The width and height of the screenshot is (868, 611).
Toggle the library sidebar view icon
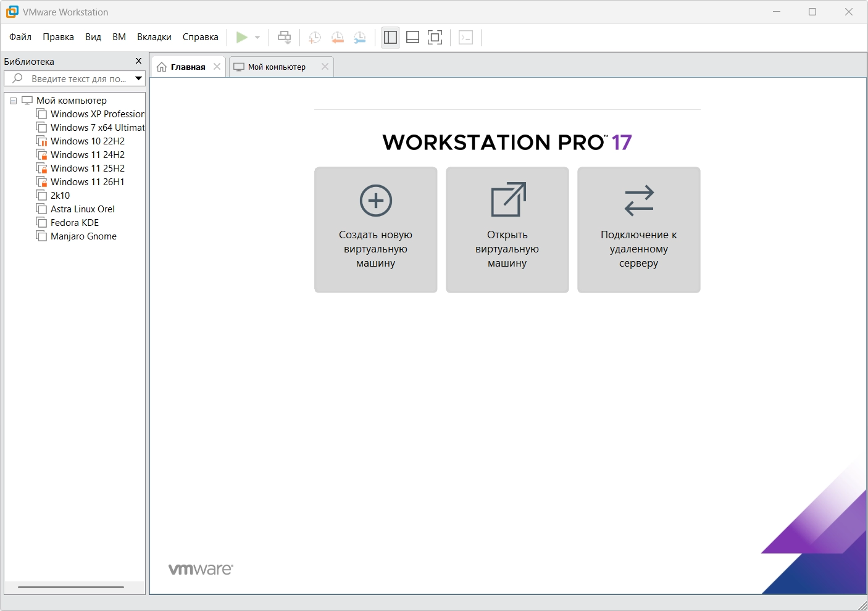click(x=390, y=38)
